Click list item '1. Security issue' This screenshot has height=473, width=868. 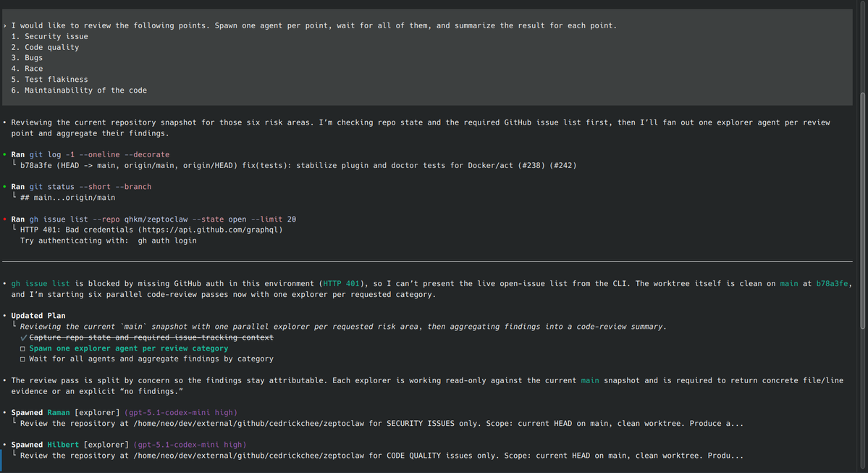click(x=50, y=36)
